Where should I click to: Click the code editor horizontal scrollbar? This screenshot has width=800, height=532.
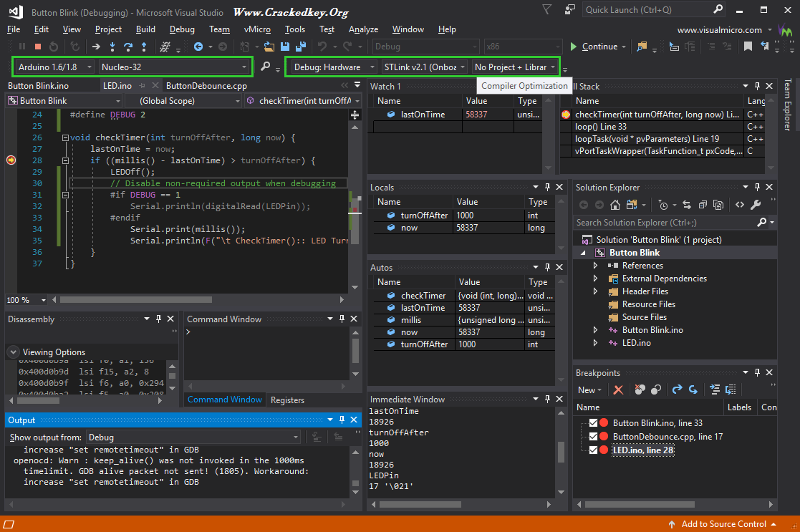(198, 300)
